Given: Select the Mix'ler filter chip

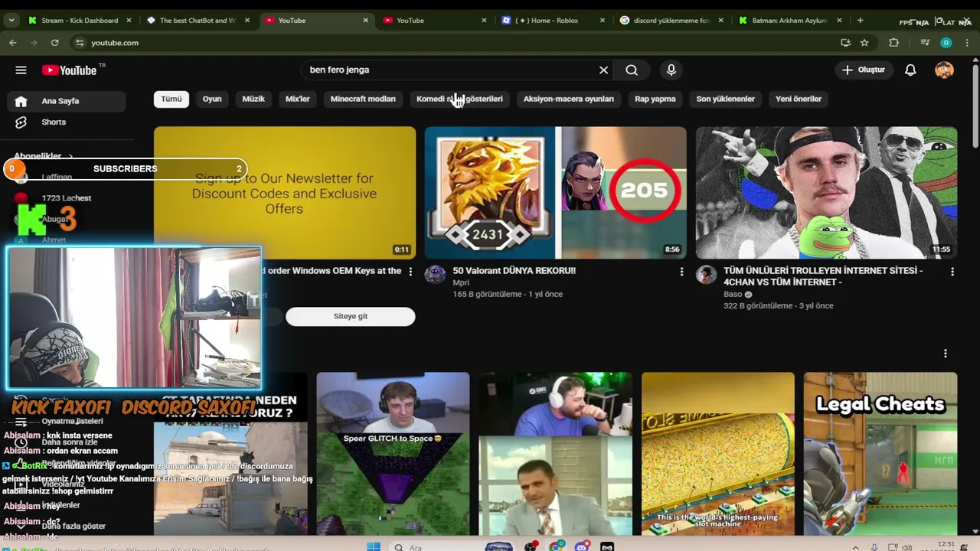Looking at the screenshot, I should click(298, 99).
